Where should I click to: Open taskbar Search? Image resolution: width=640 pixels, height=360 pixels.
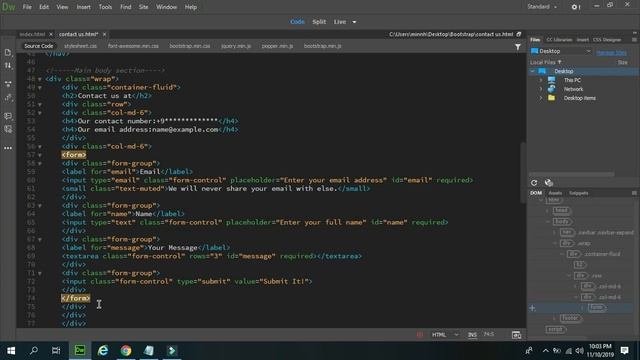tap(34, 351)
